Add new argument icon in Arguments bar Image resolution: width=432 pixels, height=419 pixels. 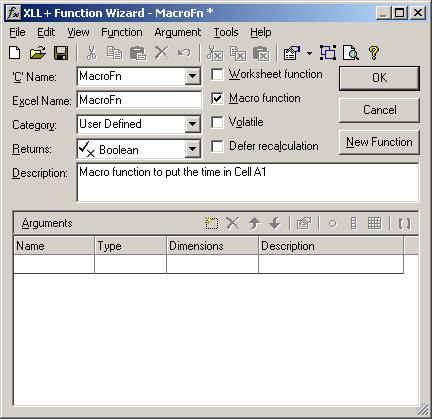pos(211,223)
